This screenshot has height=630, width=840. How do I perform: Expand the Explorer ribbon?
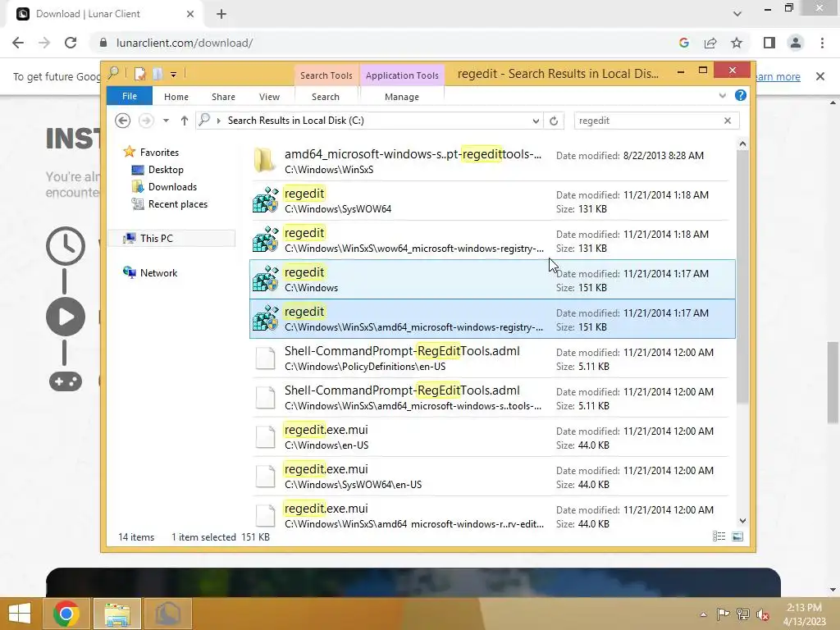722,95
